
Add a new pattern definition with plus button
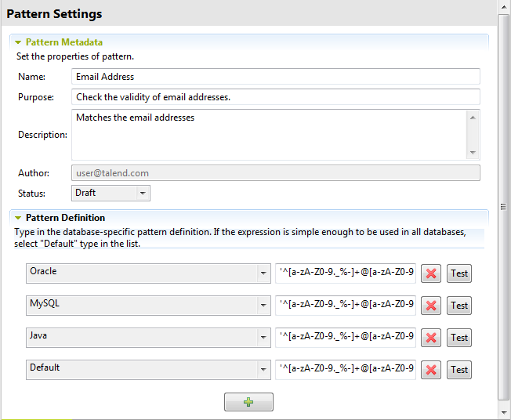point(248,402)
